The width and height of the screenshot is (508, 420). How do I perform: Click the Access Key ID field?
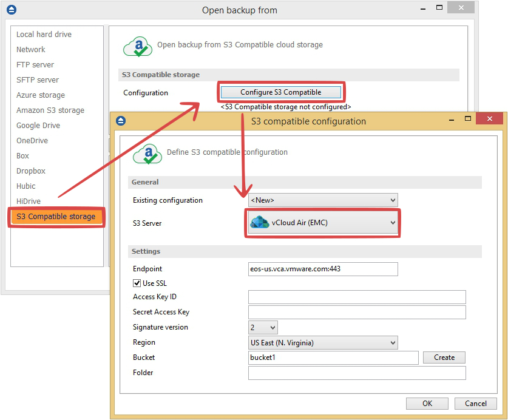click(x=357, y=297)
